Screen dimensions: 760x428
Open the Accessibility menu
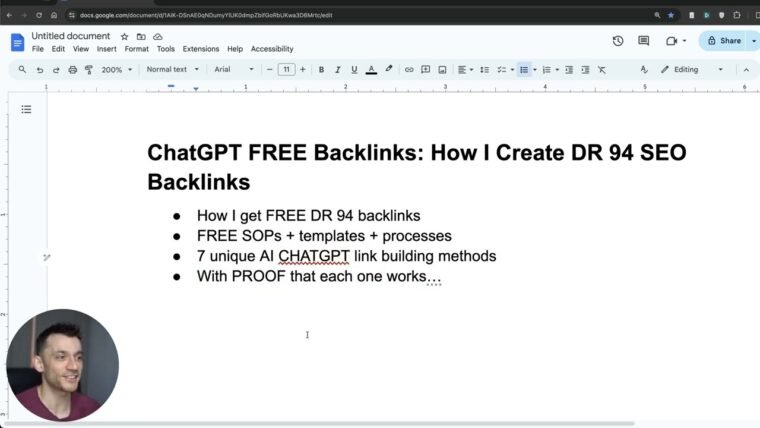[272, 49]
